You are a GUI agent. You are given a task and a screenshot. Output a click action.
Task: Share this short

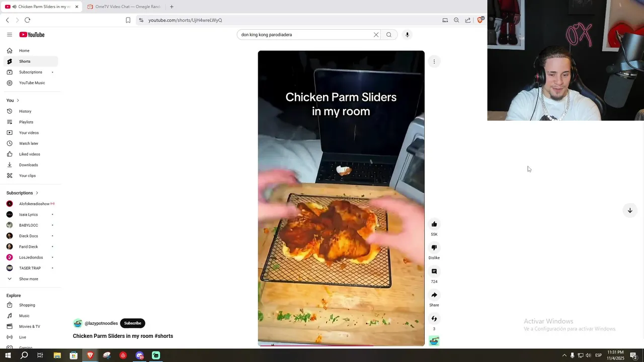tap(434, 295)
